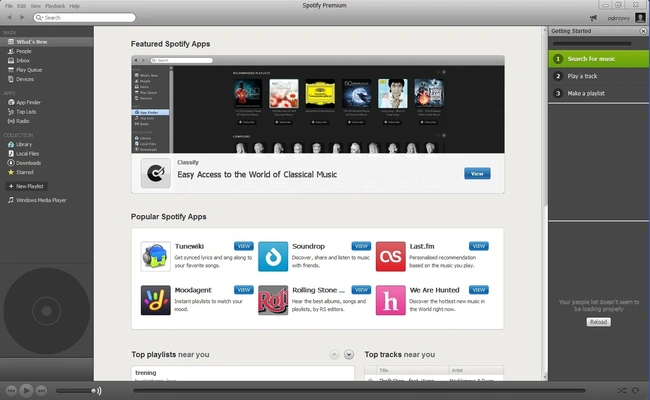
Task: Click the album art placeholder disc
Action: click(46, 311)
